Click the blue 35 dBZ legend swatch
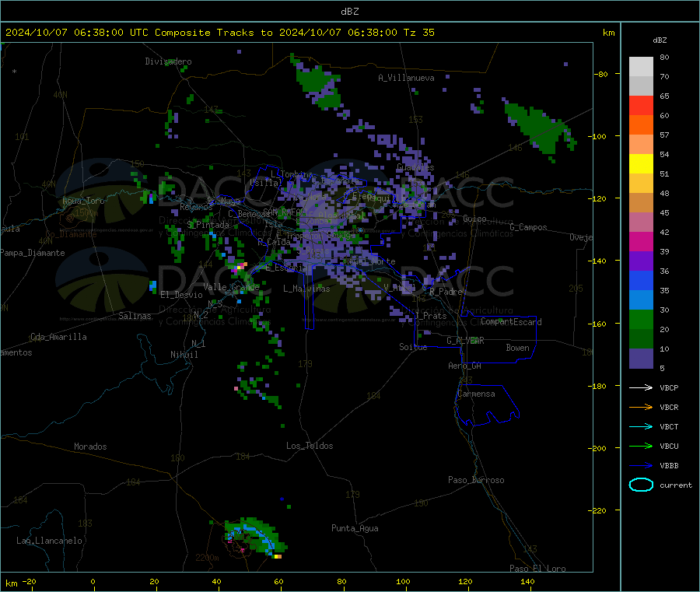 pos(641,280)
